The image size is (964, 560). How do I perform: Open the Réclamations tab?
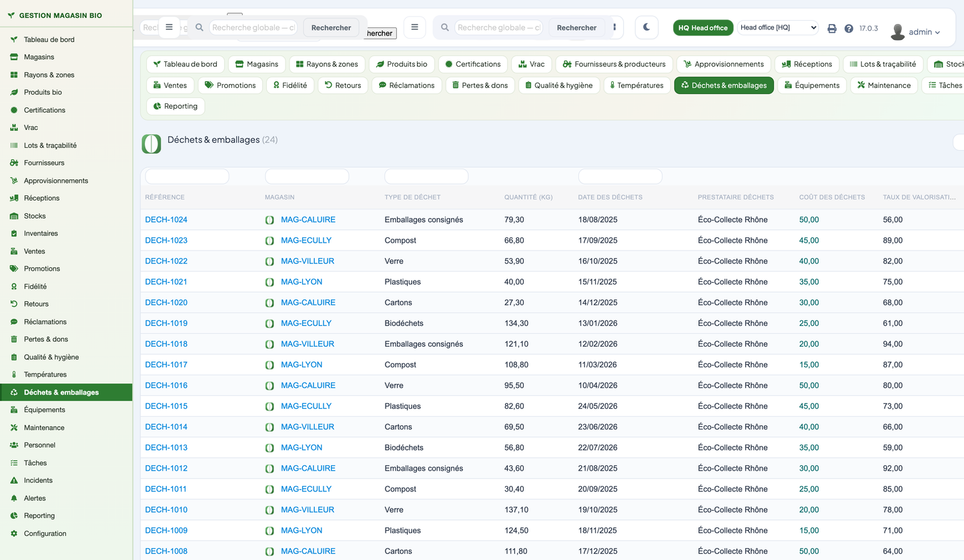[x=406, y=85]
